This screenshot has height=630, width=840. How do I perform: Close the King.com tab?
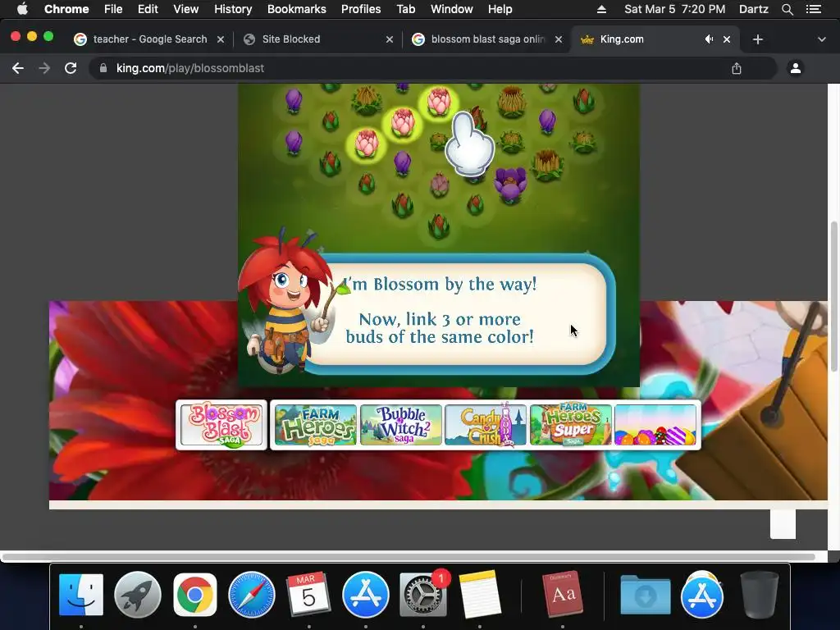(x=727, y=39)
